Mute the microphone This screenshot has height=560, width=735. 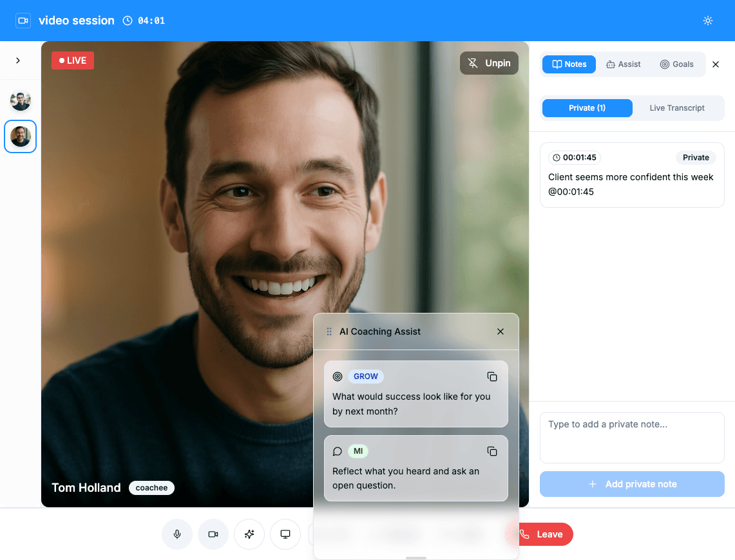click(177, 534)
